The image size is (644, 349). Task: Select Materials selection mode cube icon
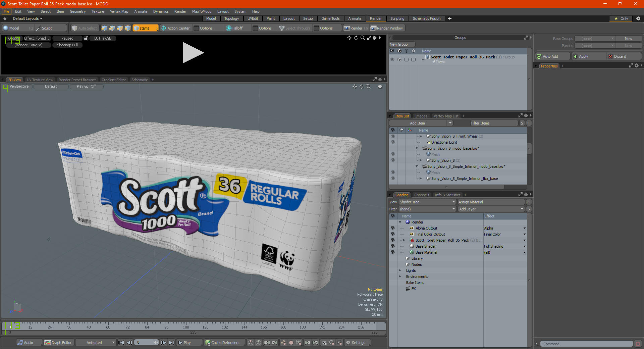tap(127, 28)
